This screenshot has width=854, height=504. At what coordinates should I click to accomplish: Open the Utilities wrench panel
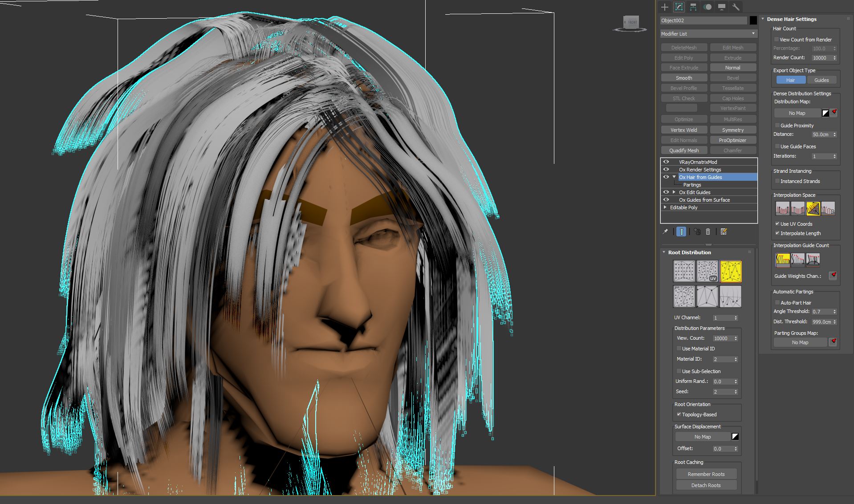click(x=736, y=7)
